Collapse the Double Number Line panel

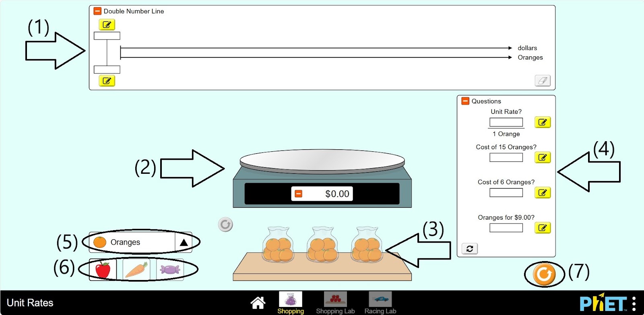pyautogui.click(x=97, y=11)
